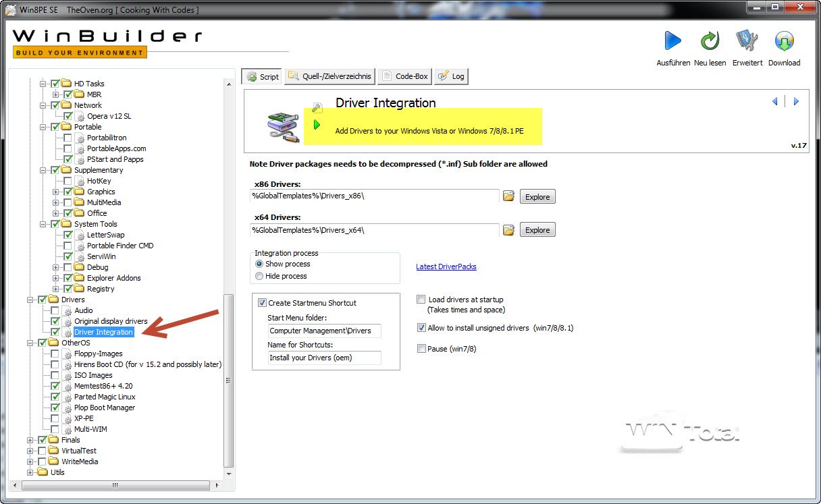Select the Hide process radio button
This screenshot has width=821, height=504.
[259, 276]
